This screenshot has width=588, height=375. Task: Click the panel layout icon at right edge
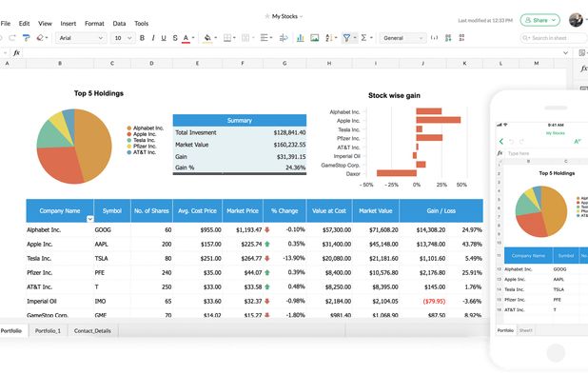pyautogui.click(x=582, y=53)
